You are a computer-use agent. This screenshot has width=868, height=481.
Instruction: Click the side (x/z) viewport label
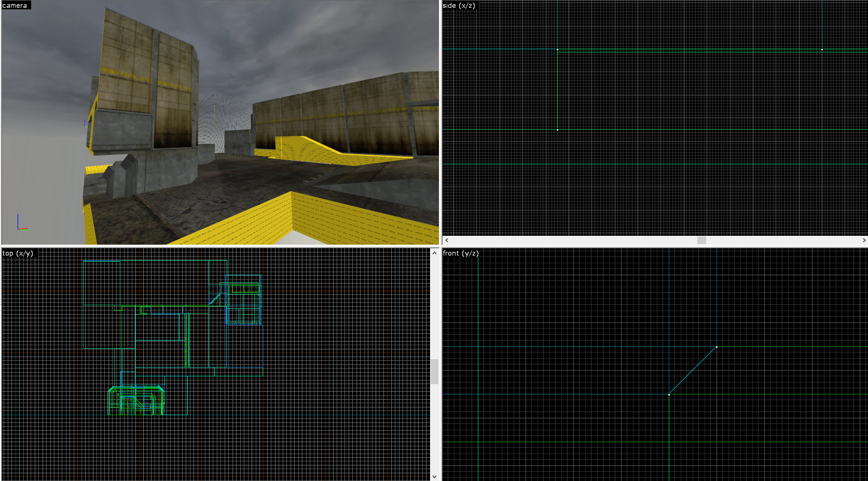(x=459, y=5)
